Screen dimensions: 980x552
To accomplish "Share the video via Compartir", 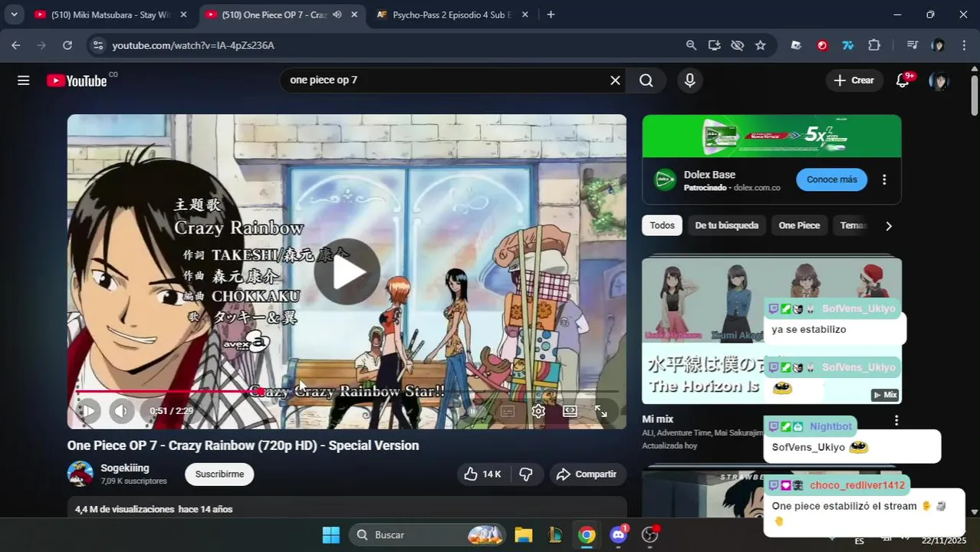I will 587,475.
